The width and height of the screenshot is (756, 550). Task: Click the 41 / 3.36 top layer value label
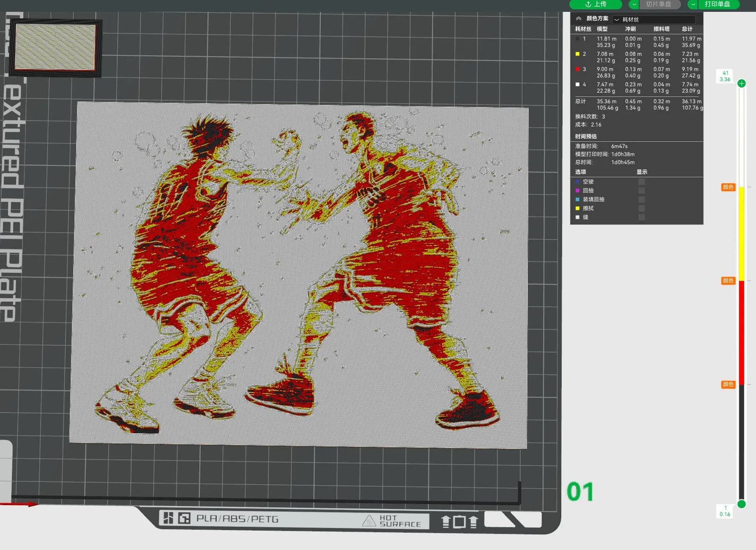click(725, 76)
